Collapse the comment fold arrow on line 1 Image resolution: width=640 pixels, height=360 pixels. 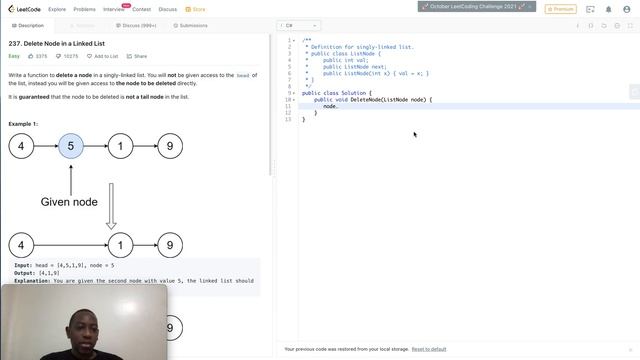294,40
